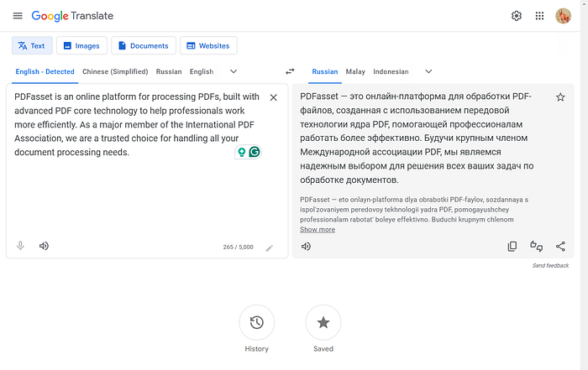Click the 265 / 5,000 character counter

pos(238,248)
